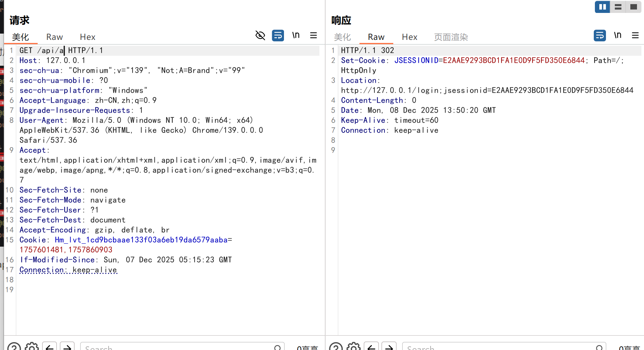
Task: Click the Sec-Fetch-Mode: navigate line
Action: pos(72,200)
